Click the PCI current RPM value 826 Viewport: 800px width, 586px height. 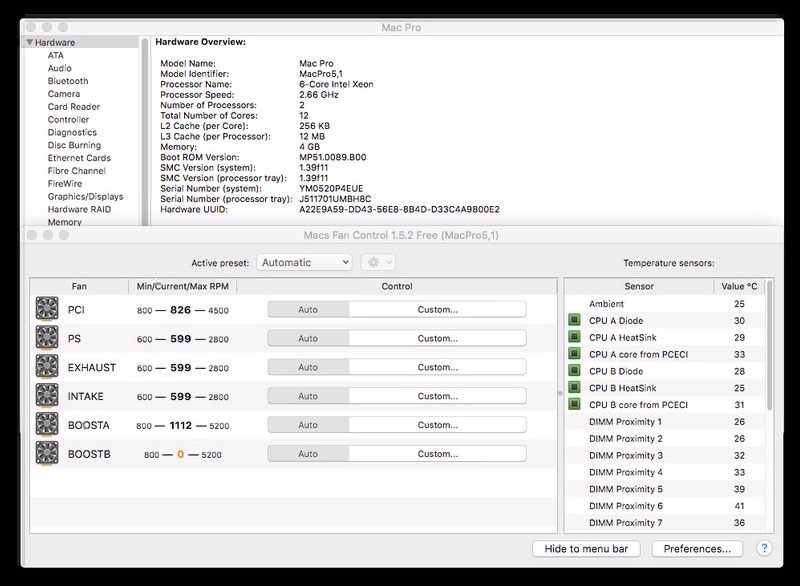point(181,310)
